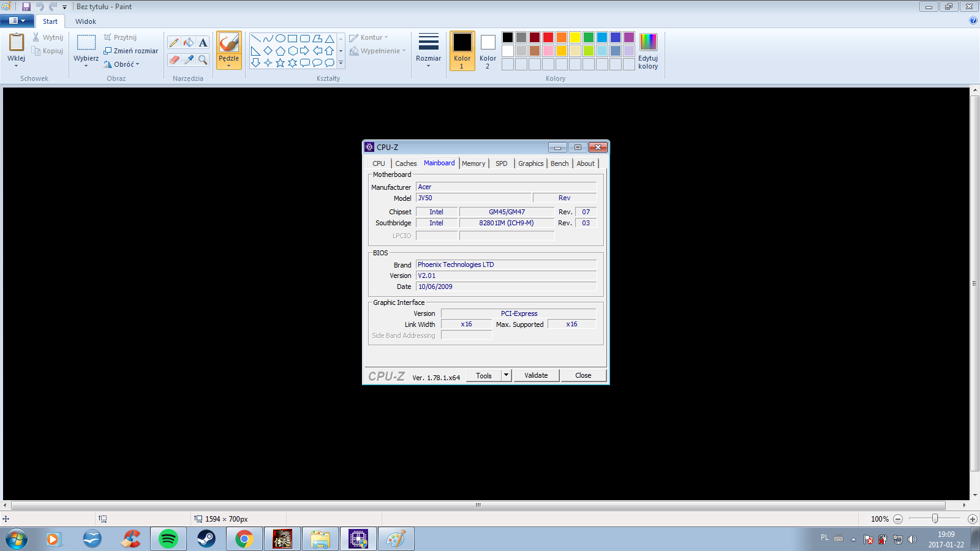Select the Color picker eyedropper tool
This screenshot has height=551, width=980.
(x=189, y=60)
